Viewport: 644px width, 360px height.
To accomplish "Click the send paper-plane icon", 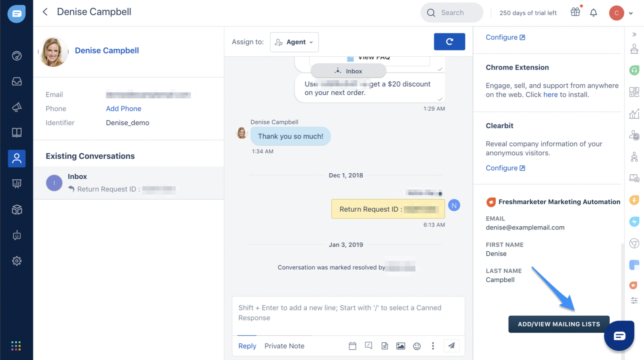I will (452, 346).
